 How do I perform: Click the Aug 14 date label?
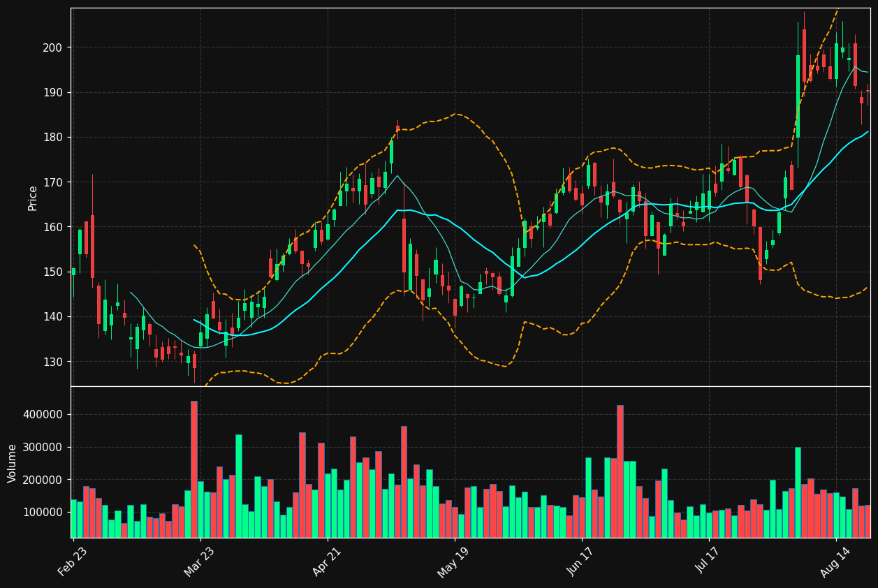pos(835,561)
